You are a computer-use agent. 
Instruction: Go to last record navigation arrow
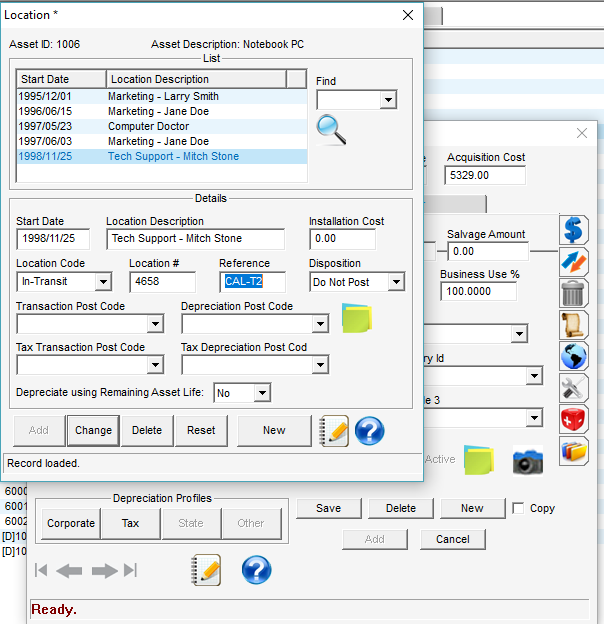coord(131,570)
